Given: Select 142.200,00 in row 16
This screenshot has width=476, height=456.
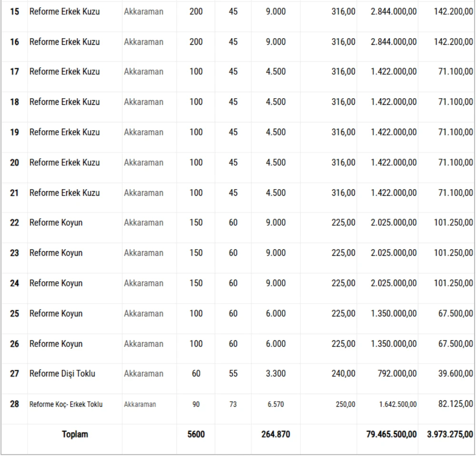Looking at the screenshot, I should click(x=453, y=41).
